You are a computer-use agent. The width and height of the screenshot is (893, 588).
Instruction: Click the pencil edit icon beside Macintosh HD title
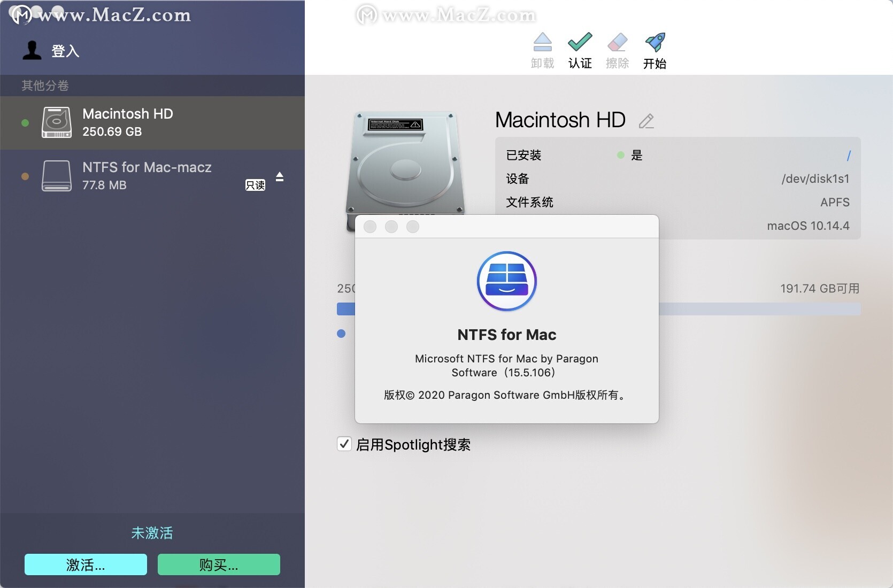coord(646,121)
